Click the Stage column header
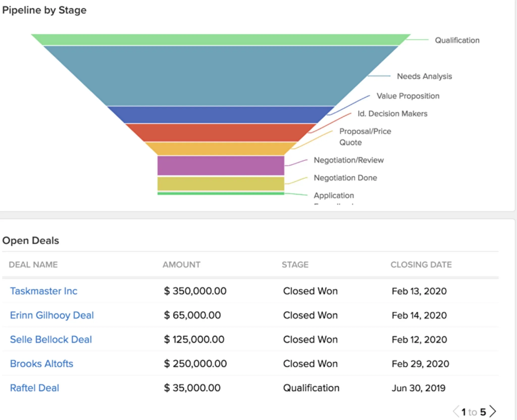This screenshot has height=420, width=517. 295,265
